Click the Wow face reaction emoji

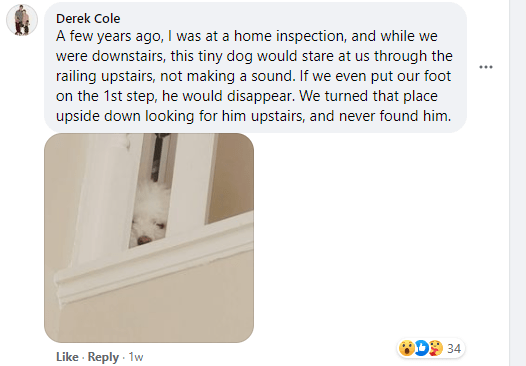pyautogui.click(x=407, y=348)
